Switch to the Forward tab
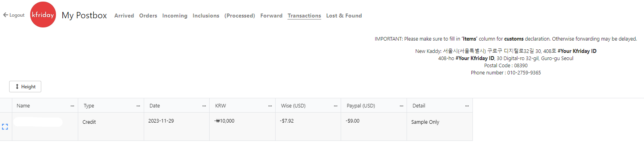Image resolution: width=644 pixels, height=156 pixels. (272, 16)
